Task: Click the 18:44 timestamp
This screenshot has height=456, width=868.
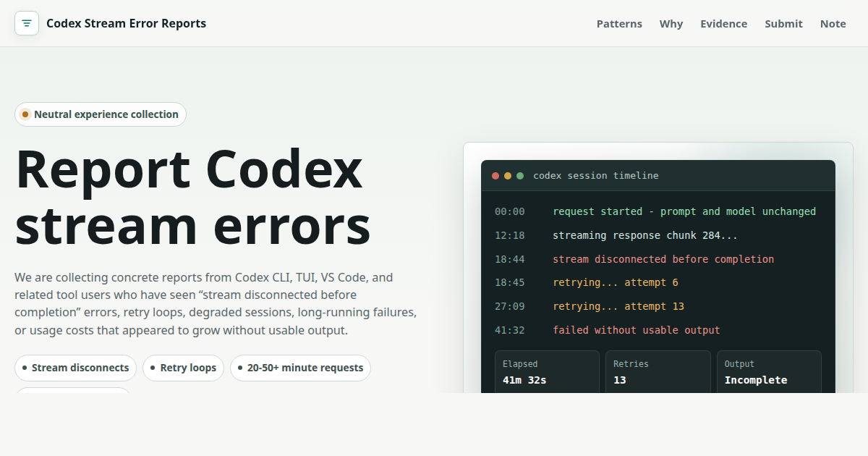Action: (510, 259)
